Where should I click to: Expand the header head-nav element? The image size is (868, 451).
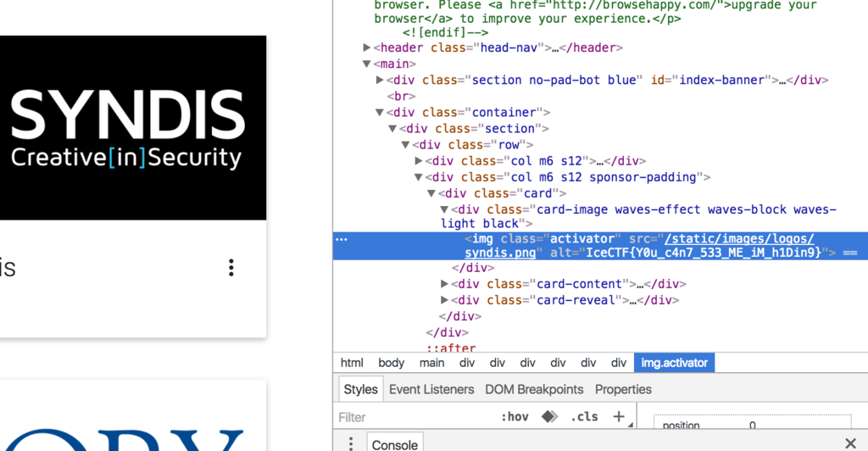point(366,47)
